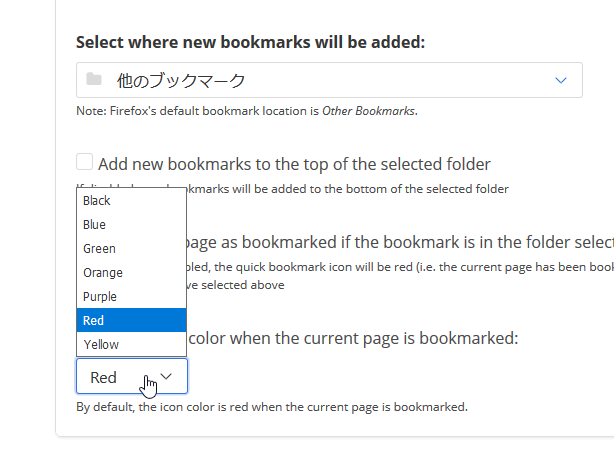Choose Blue in the color list
This screenshot has height=470, width=614.
pos(132,224)
